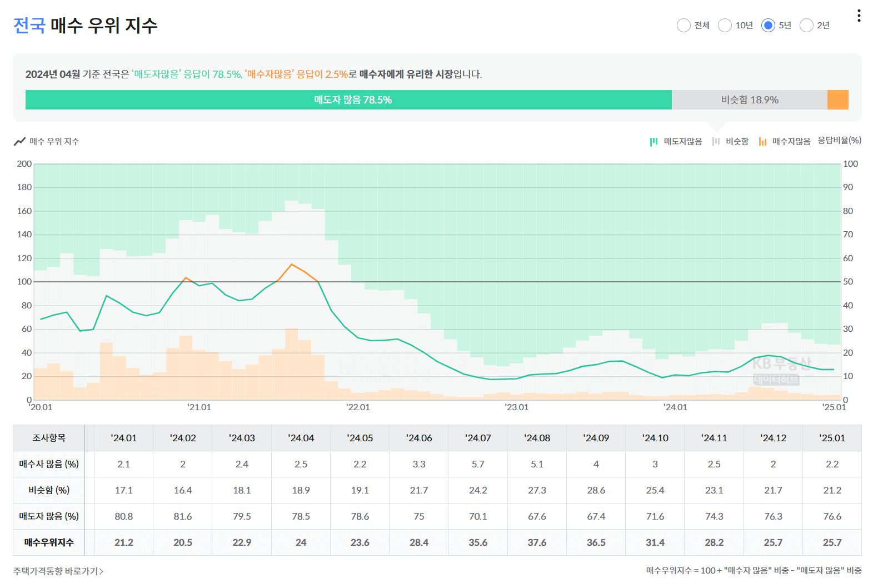Screen dimensions: 878x588
Task: Click the 응답비율(%) axis label
Action: [839, 141]
